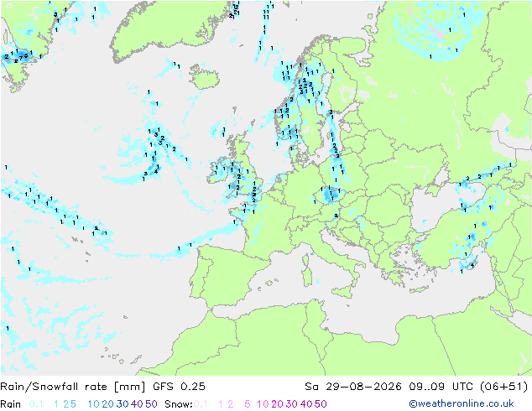The image size is (532, 411).
Task: Select the Snow legend value 5
Action: click(248, 404)
